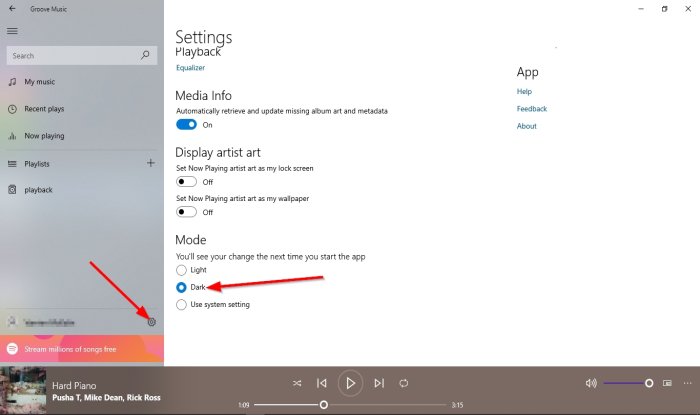Click the Hard Piano album art thumbnail
This screenshot has height=415, width=700.
click(23, 391)
